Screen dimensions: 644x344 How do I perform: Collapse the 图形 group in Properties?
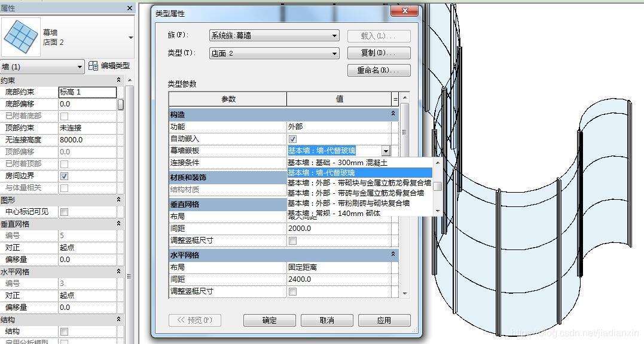coord(119,199)
